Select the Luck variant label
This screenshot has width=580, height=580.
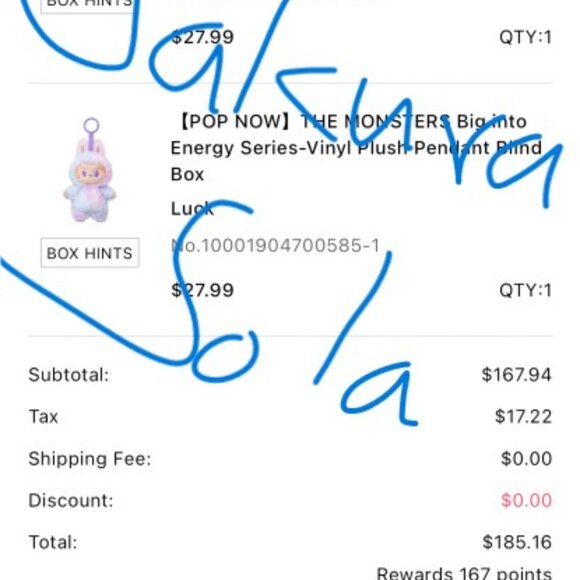point(192,209)
